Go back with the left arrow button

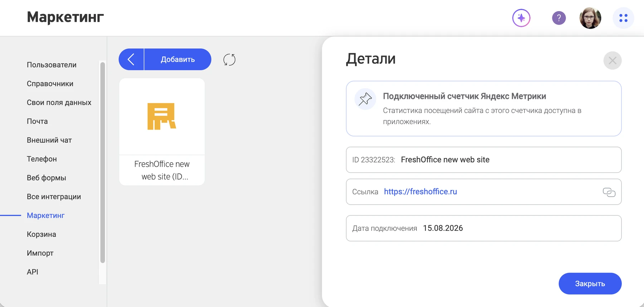(x=131, y=59)
